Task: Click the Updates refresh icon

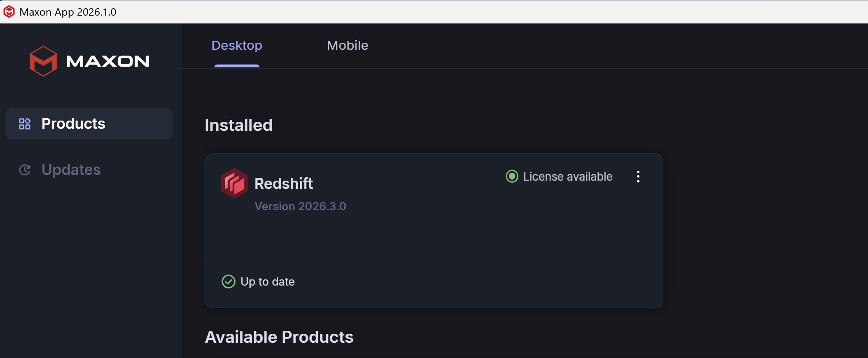Action: tap(25, 170)
